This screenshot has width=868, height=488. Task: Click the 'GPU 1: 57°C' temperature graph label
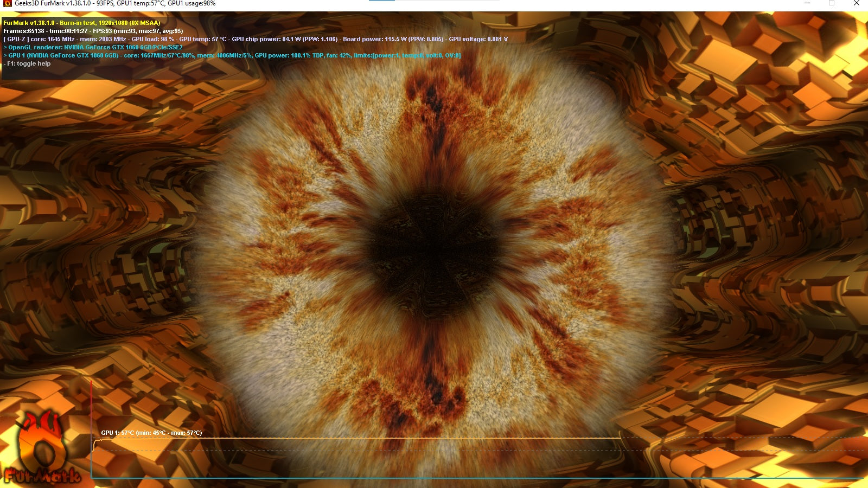[x=151, y=433]
